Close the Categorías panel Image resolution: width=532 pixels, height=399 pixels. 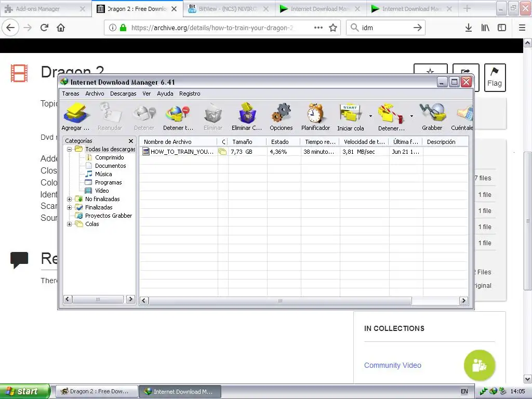click(x=131, y=141)
